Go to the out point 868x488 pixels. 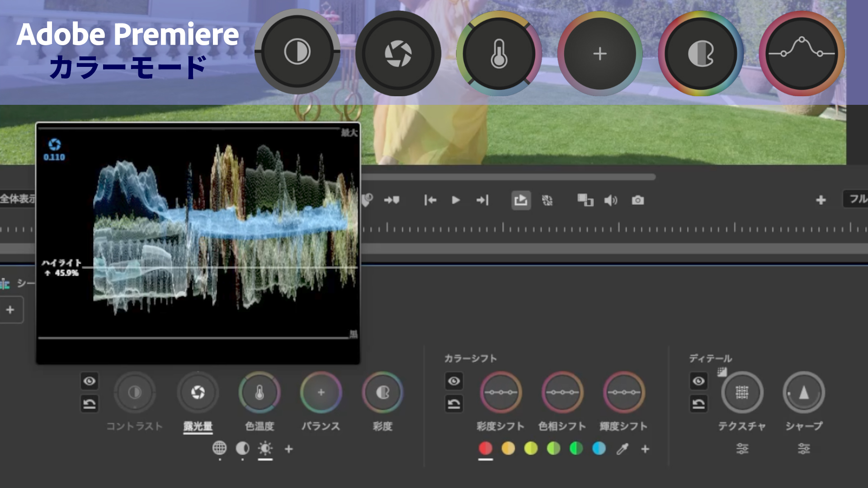(482, 200)
